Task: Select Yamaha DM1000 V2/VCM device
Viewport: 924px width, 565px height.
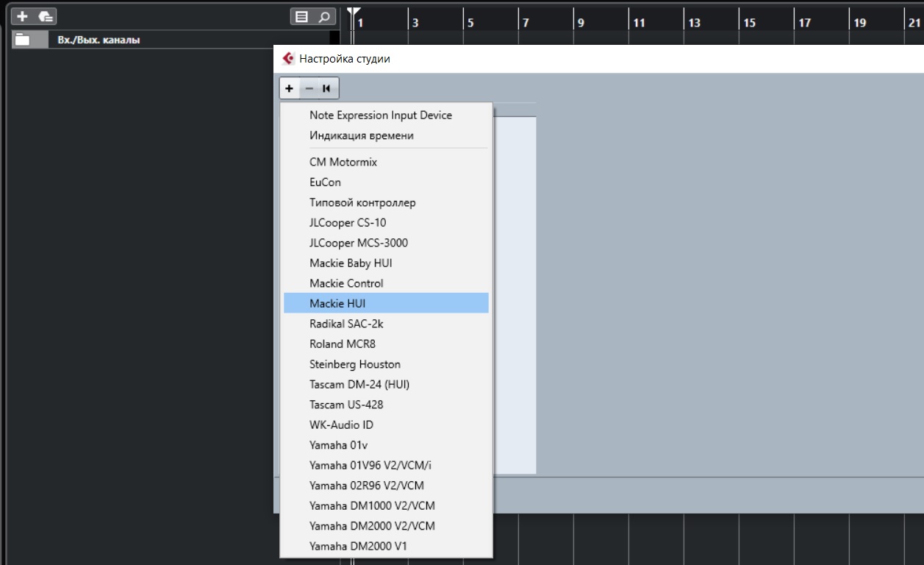Action: coord(387,505)
